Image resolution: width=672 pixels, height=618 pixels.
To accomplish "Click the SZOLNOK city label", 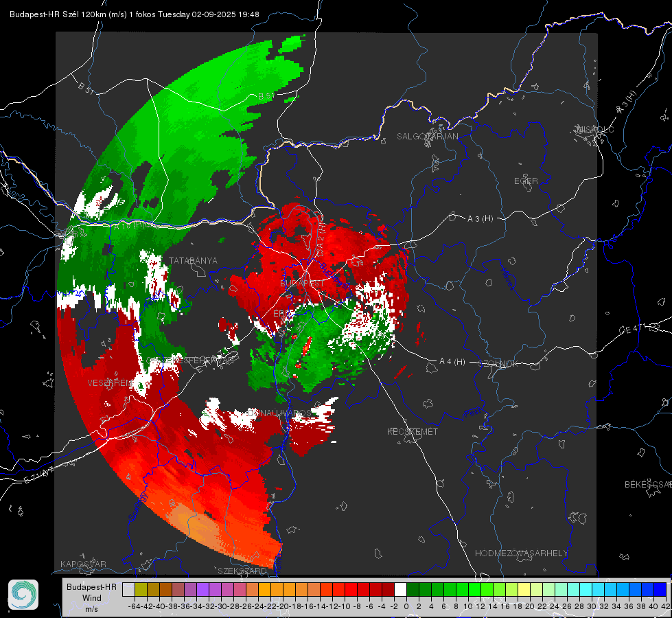I will coord(498,363).
